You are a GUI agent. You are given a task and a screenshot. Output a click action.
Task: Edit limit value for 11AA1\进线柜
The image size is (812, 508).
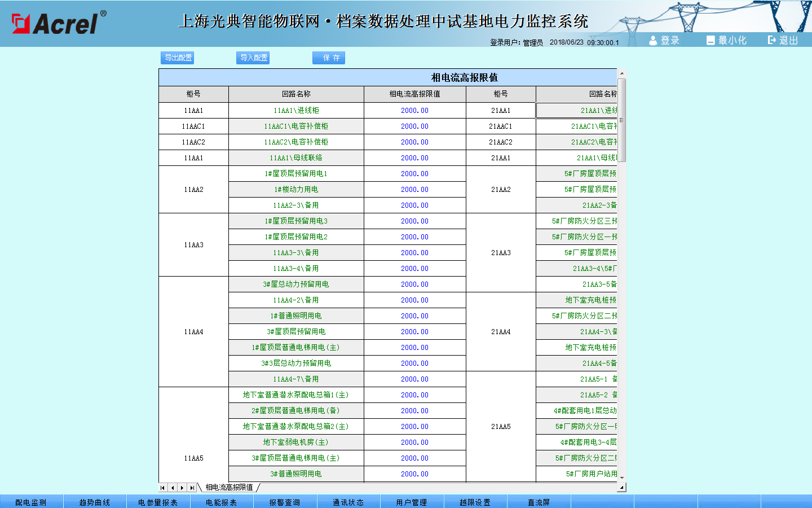(414, 111)
